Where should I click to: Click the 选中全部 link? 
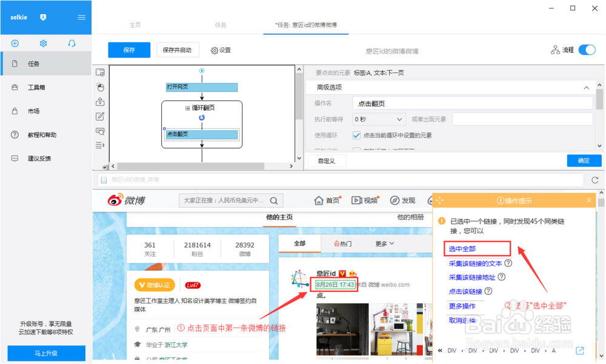point(462,249)
